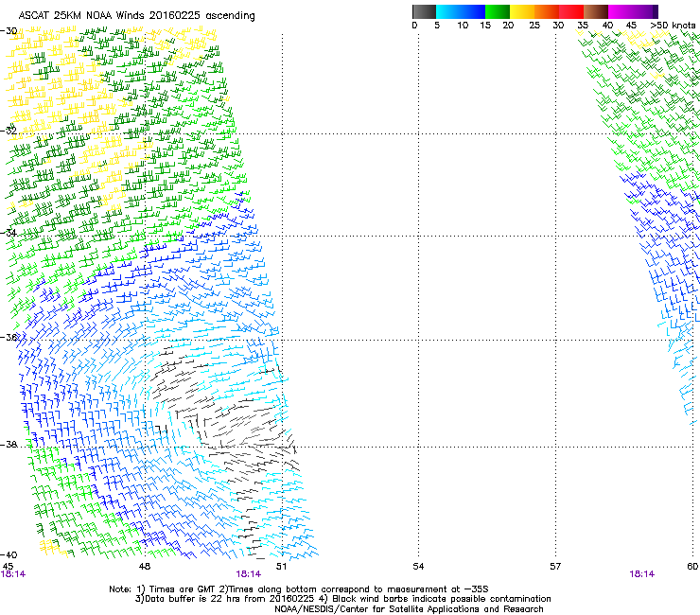Click the latitude label -38
The height and width of the screenshot is (615, 700).
9,445
